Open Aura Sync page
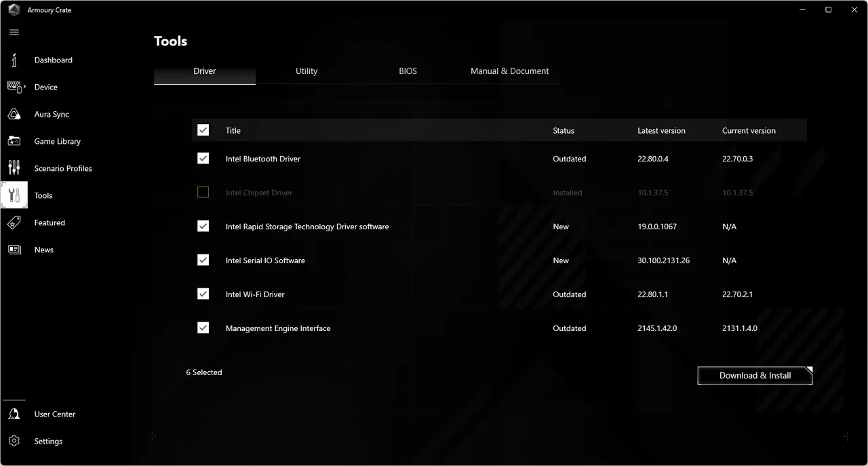This screenshot has width=868, height=466. coord(52,114)
